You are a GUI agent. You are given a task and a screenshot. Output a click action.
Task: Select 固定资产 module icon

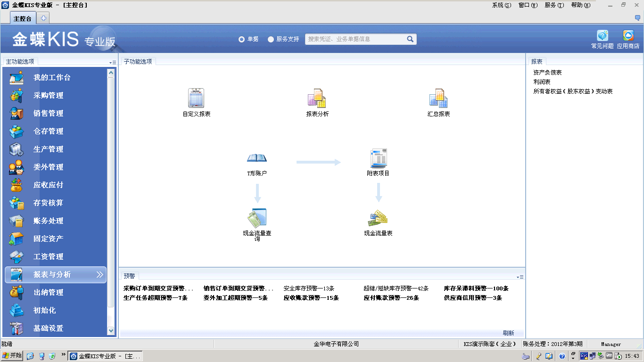pos(17,239)
